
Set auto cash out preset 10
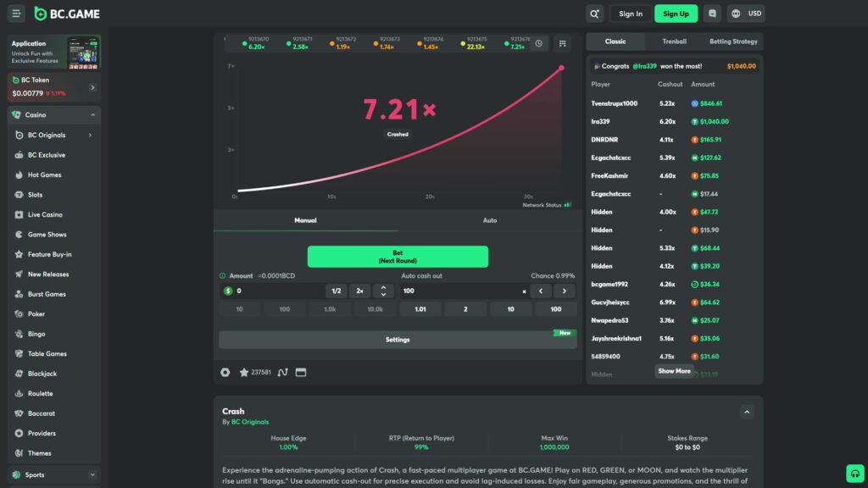coord(510,309)
